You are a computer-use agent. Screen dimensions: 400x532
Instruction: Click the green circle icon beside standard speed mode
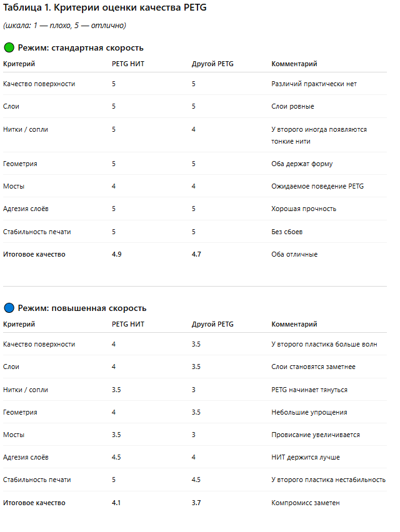tap(9, 48)
